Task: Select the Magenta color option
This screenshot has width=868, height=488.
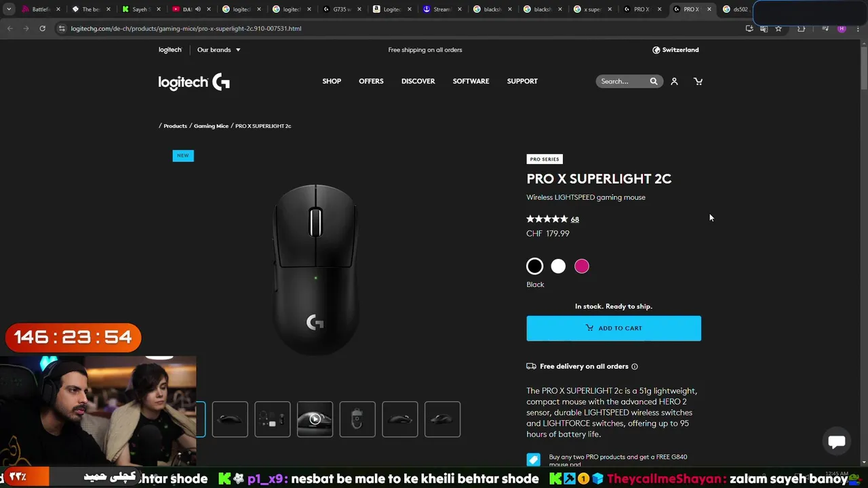Action: click(x=582, y=266)
